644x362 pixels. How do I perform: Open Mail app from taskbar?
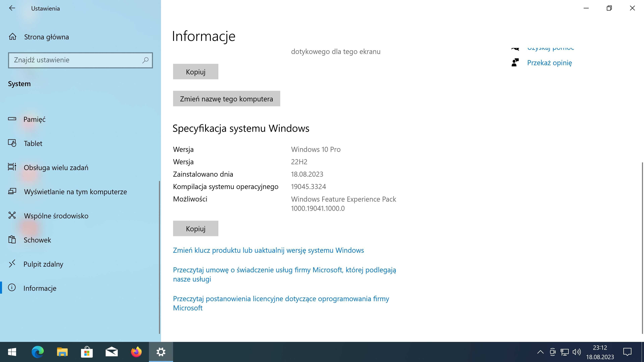(112, 352)
